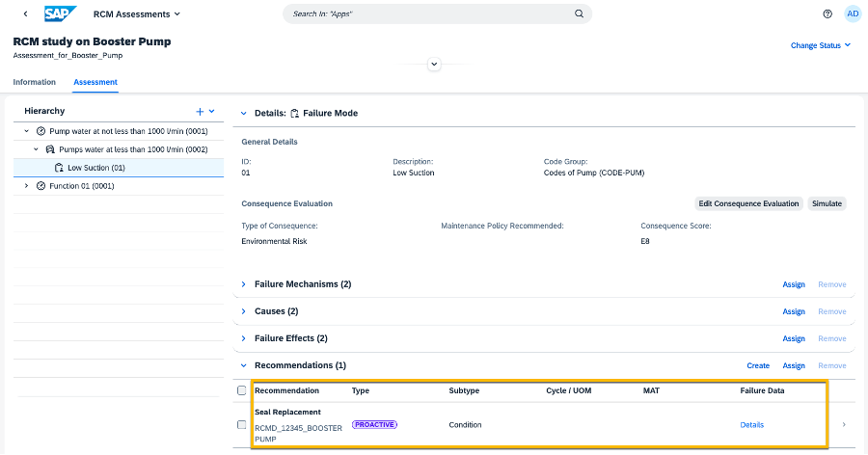The height and width of the screenshot is (455, 868).
Task: Open the SAP logo home link
Action: pos(60,13)
